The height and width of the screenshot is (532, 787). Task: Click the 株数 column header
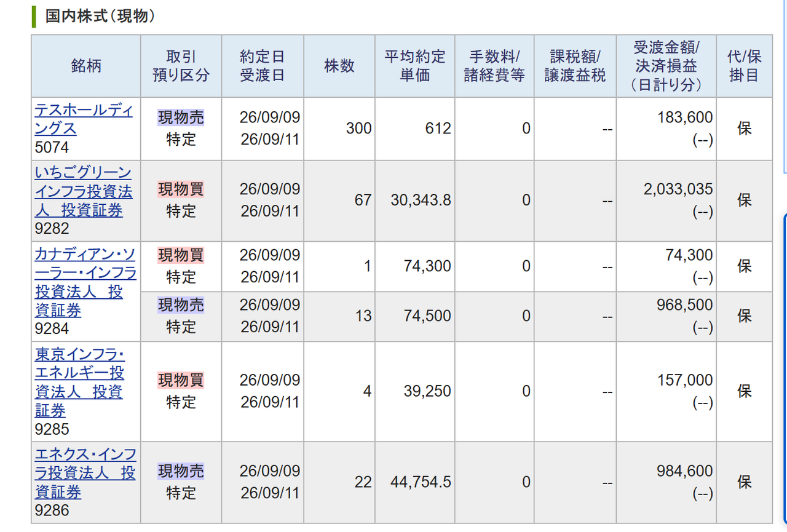(x=339, y=66)
